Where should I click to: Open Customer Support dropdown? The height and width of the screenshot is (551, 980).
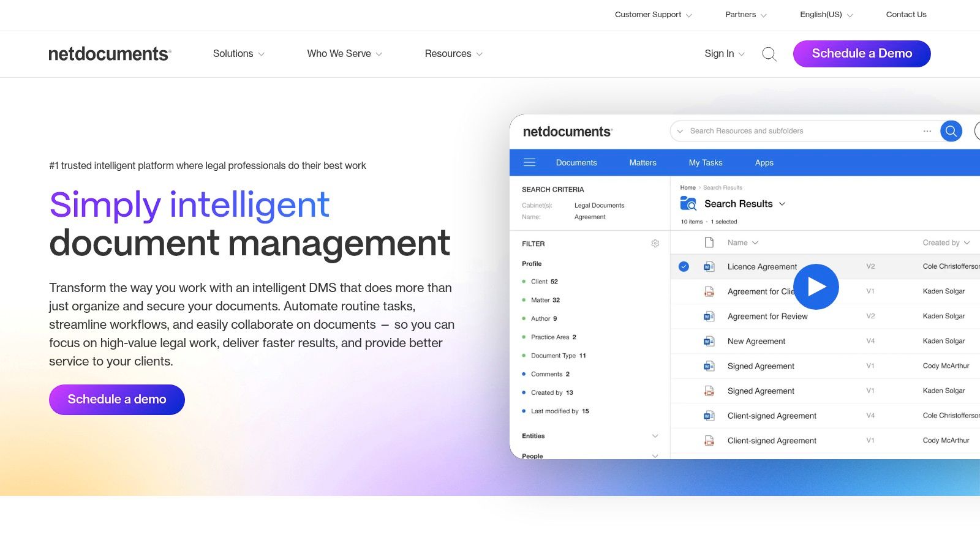point(654,15)
